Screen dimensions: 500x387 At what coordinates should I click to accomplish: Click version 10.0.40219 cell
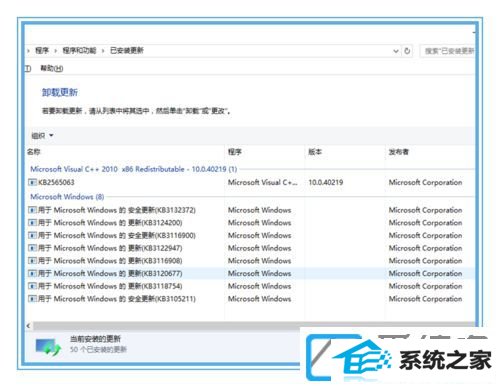click(326, 182)
